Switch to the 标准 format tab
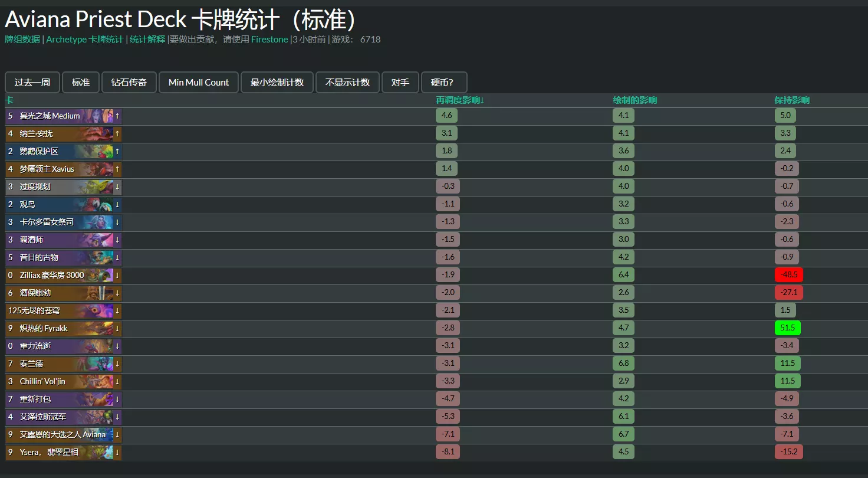 tap(80, 82)
